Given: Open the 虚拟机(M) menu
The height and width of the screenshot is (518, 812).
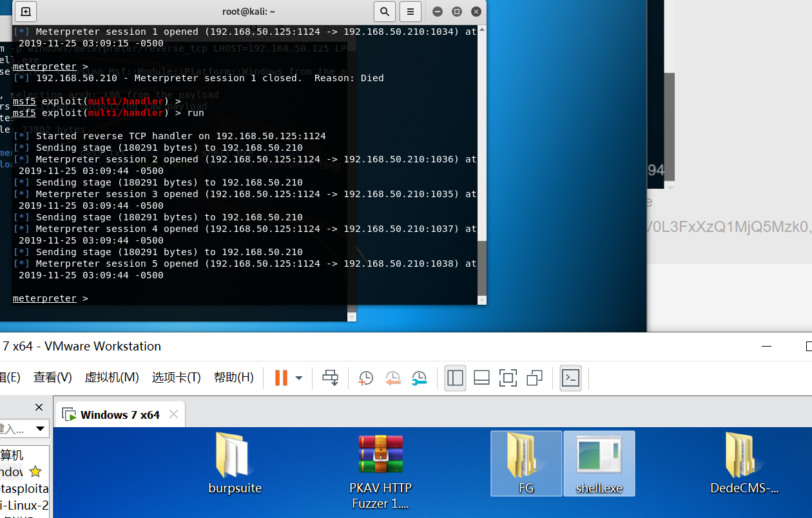Looking at the screenshot, I should pyautogui.click(x=111, y=378).
